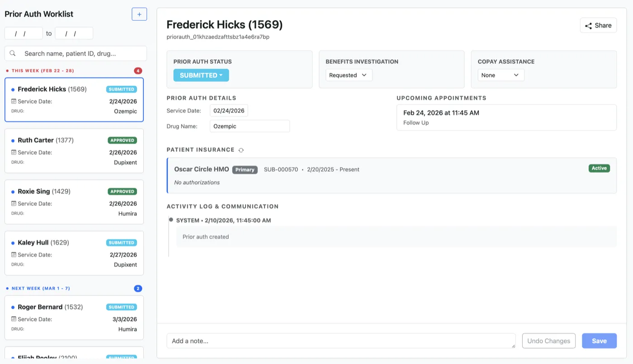Open the SUBMITTED prior auth status dropdown

point(201,75)
